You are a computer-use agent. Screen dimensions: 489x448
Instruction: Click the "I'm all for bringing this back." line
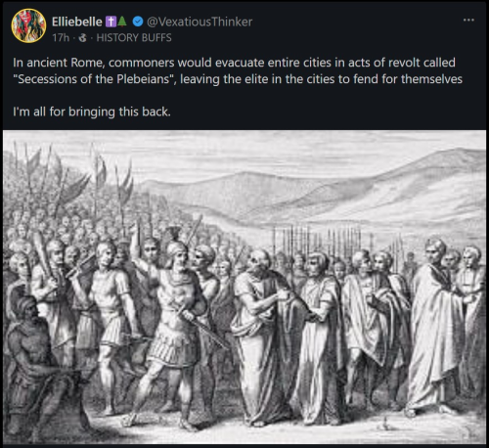92,112
